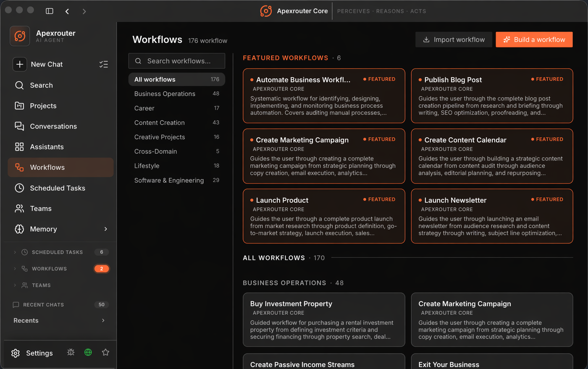Click the Search workflows input field
Viewport: 588px width, 369px height.
(x=177, y=61)
